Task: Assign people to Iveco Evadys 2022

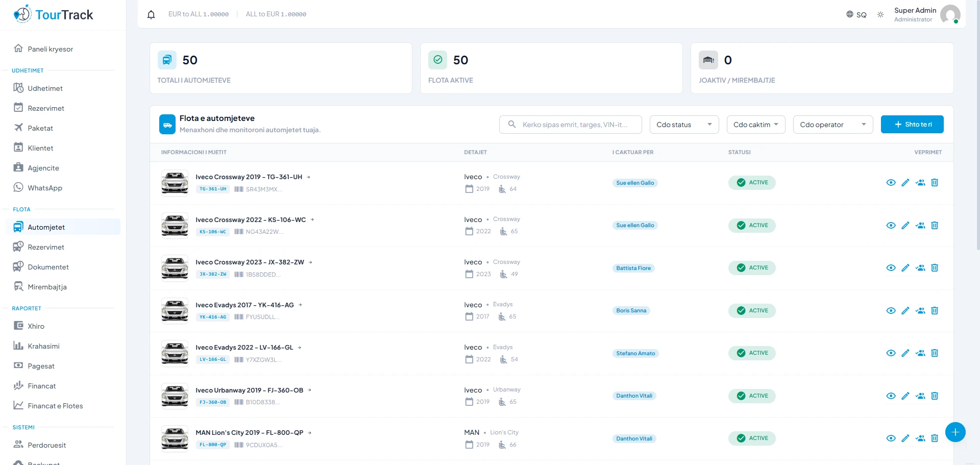Action: pyautogui.click(x=920, y=353)
